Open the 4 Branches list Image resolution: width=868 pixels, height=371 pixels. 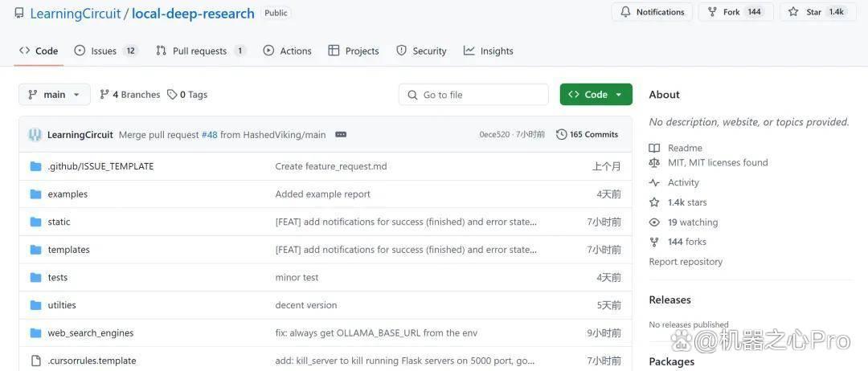pyautogui.click(x=130, y=95)
